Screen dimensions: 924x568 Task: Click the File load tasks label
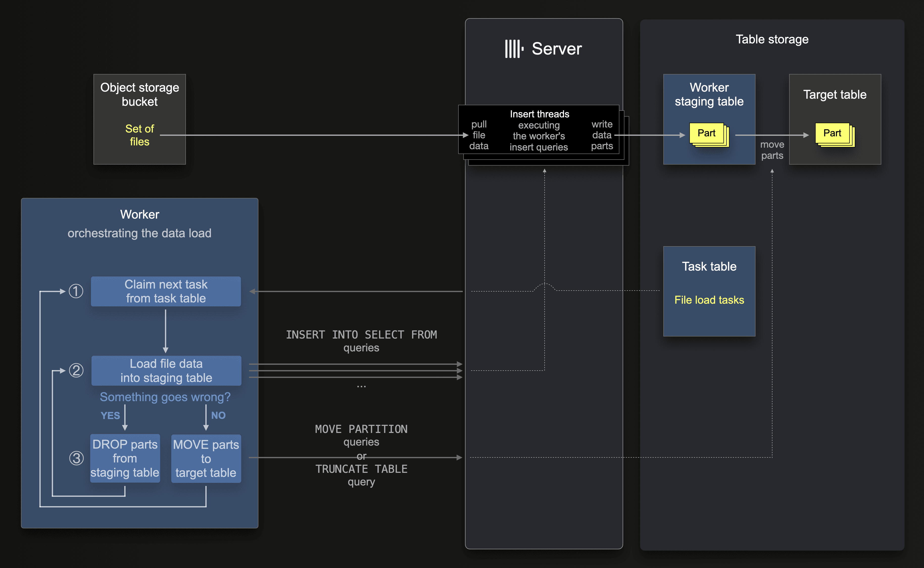709,300
